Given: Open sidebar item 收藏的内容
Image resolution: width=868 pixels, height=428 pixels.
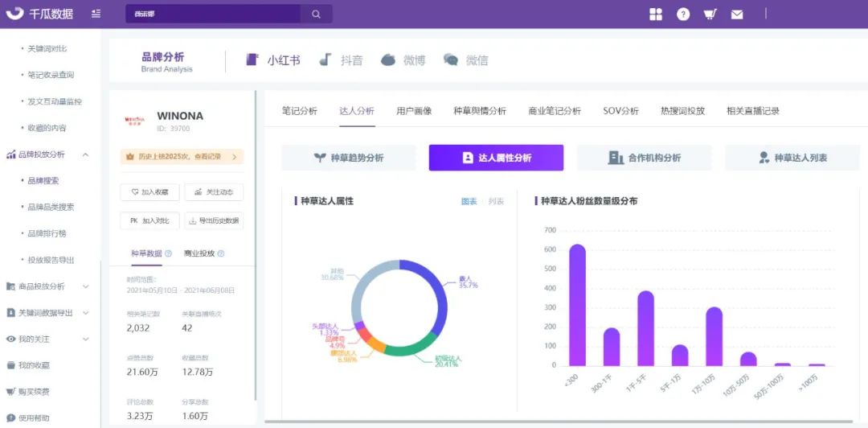Looking at the screenshot, I should [x=47, y=128].
